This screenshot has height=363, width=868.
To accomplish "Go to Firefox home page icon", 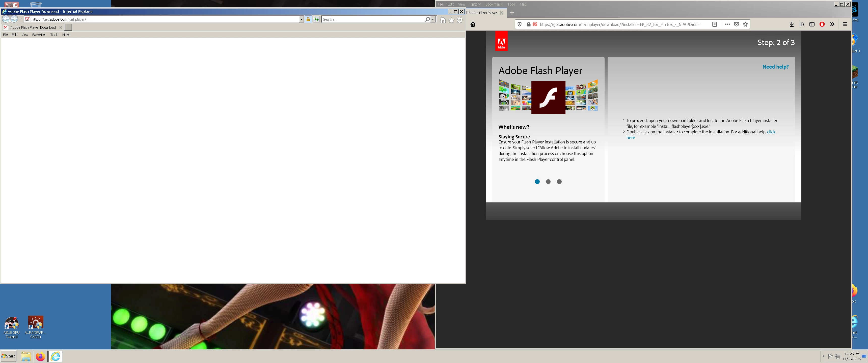I will tap(473, 24).
